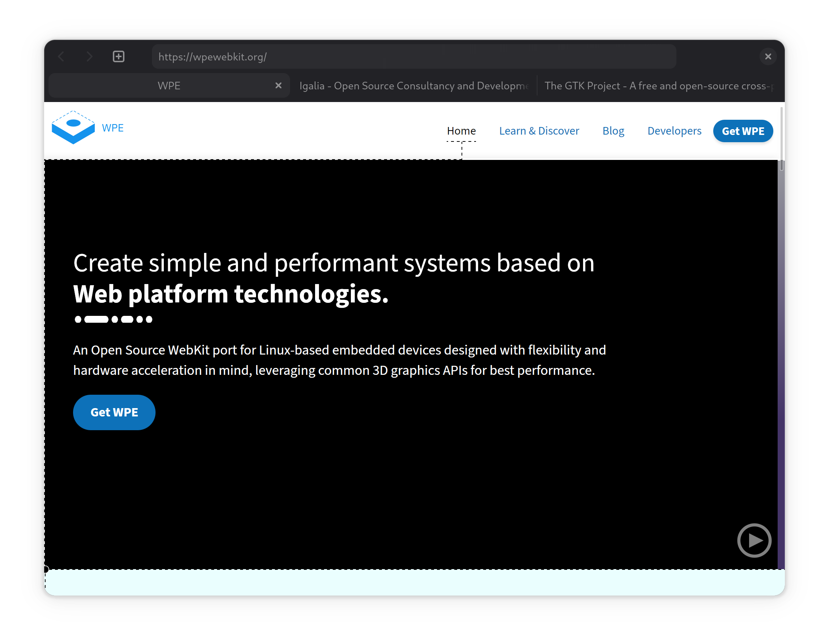The width and height of the screenshot is (829, 644).
Task: Click the Get WPE button in the header
Action: tap(743, 131)
